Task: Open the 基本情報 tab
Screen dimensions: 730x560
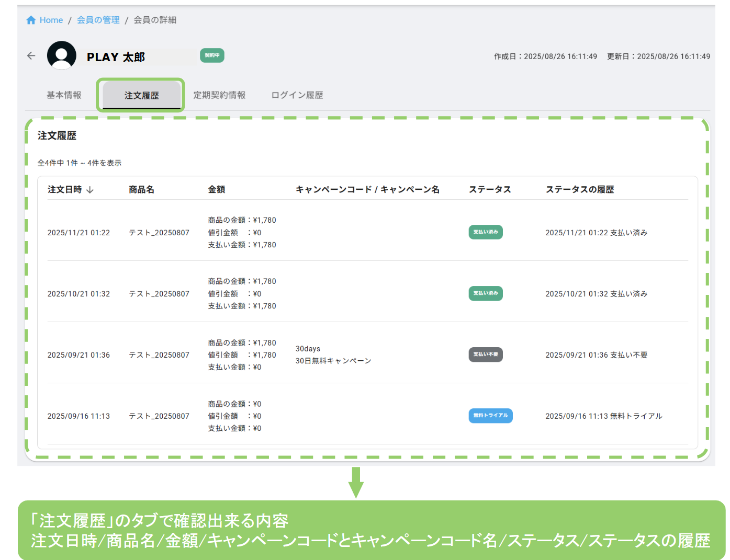Action: (64, 95)
